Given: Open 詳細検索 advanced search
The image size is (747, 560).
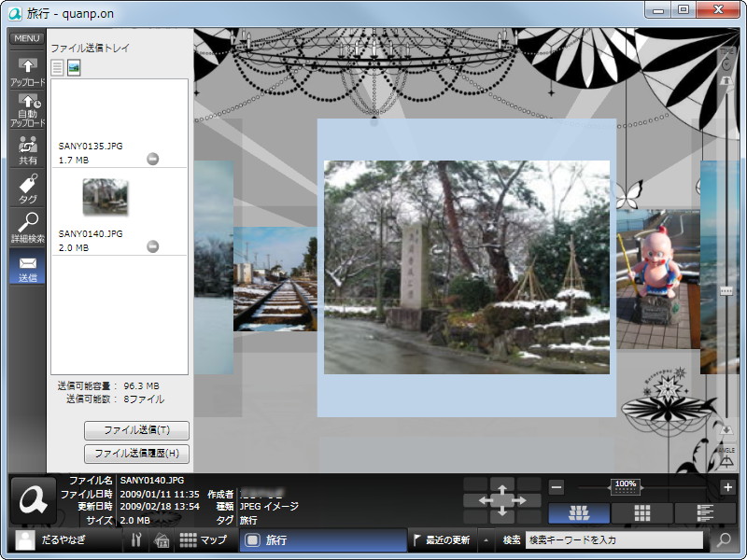Looking at the screenshot, I should (x=28, y=228).
